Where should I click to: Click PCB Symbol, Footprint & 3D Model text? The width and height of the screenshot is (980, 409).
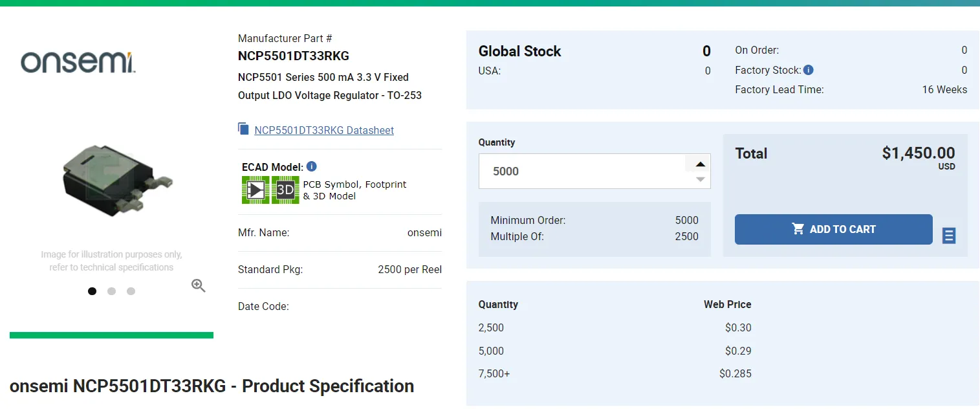355,190
